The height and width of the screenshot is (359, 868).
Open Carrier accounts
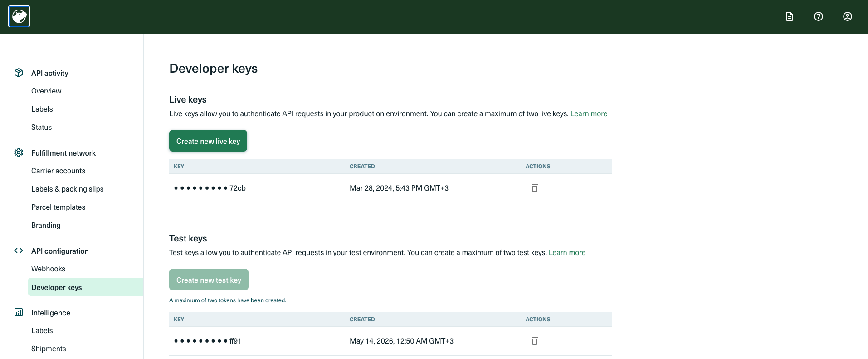59,171
